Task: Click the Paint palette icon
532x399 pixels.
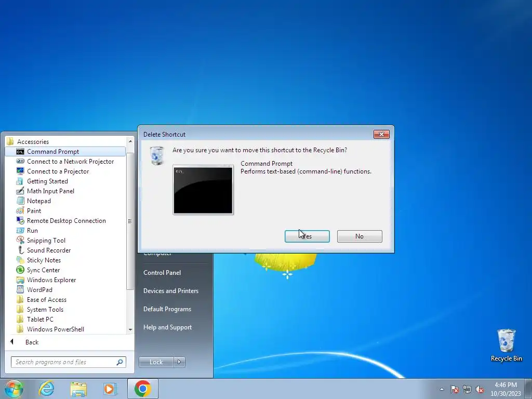Action: [x=20, y=211]
